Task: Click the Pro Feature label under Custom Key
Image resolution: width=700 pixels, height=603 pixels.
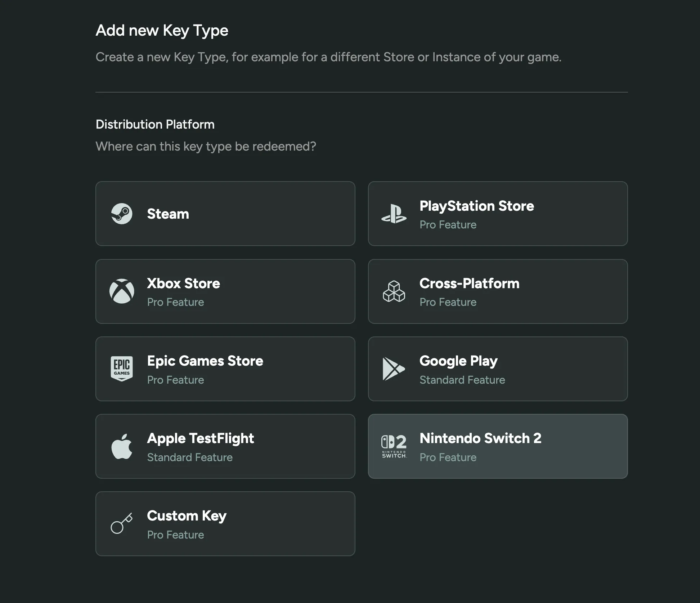Action: [175, 535]
